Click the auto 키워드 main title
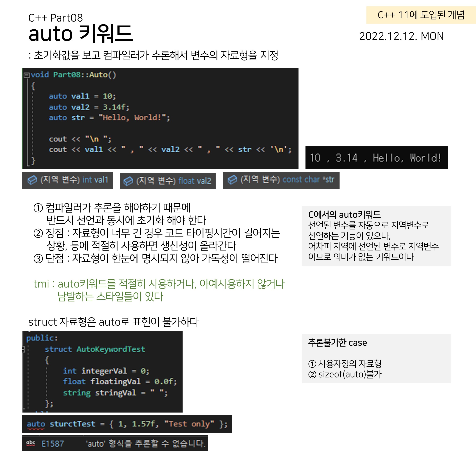This screenshot has width=476, height=476. pos(81,33)
